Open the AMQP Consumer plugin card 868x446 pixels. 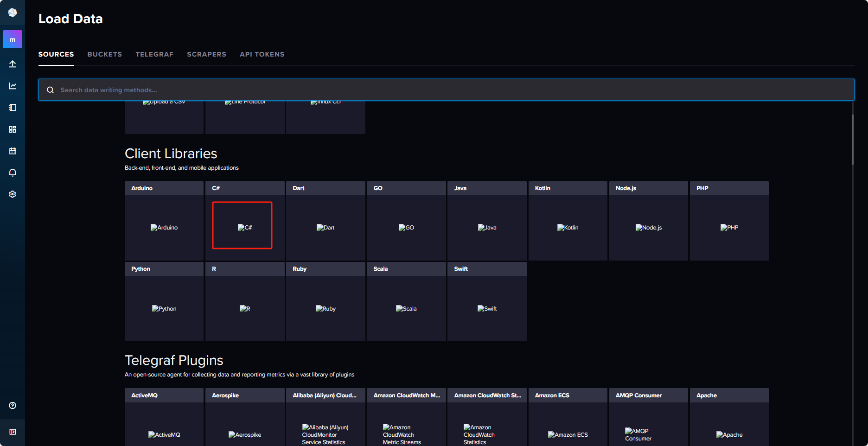[x=649, y=417]
